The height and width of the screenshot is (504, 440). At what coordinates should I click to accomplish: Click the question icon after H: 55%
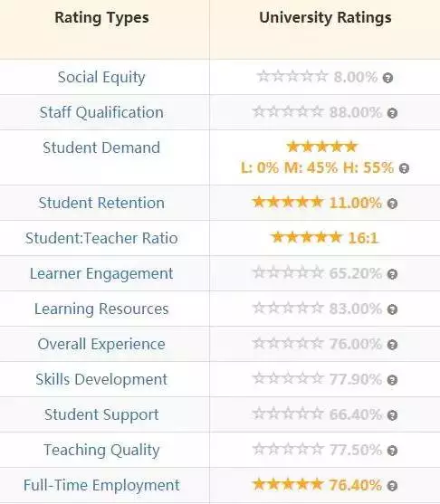point(404,168)
